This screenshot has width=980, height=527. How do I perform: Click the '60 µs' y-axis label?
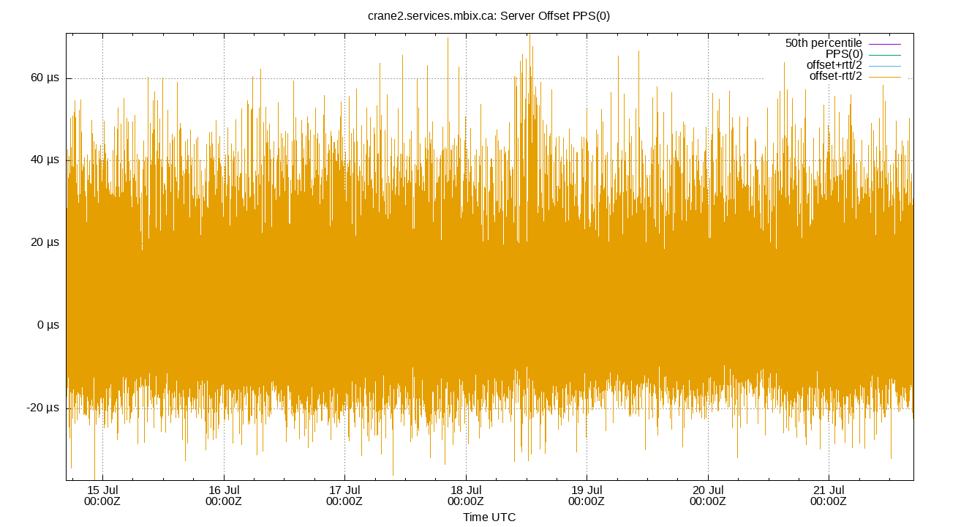[x=45, y=78]
